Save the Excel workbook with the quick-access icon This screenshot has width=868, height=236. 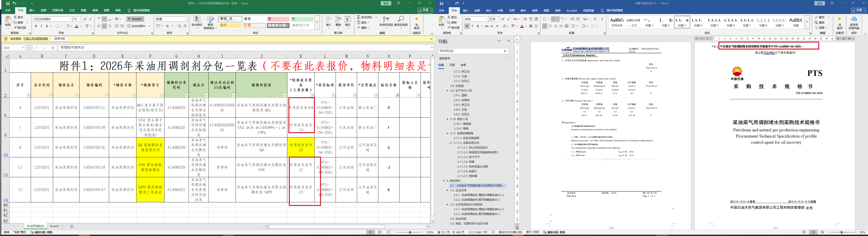pyautogui.click(x=8, y=3)
